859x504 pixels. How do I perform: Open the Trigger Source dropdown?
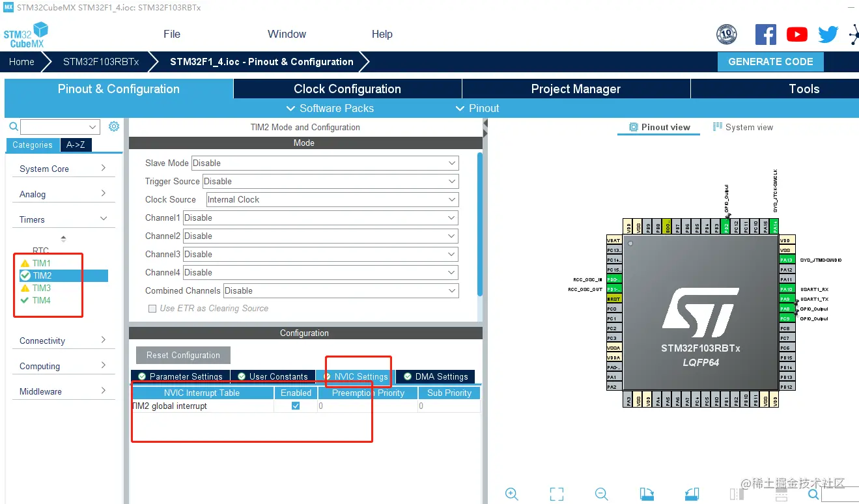[331, 181]
